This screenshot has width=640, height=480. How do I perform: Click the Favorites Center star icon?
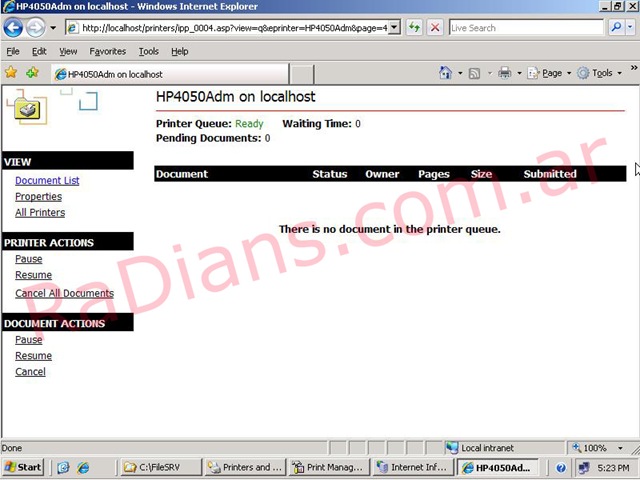11,73
